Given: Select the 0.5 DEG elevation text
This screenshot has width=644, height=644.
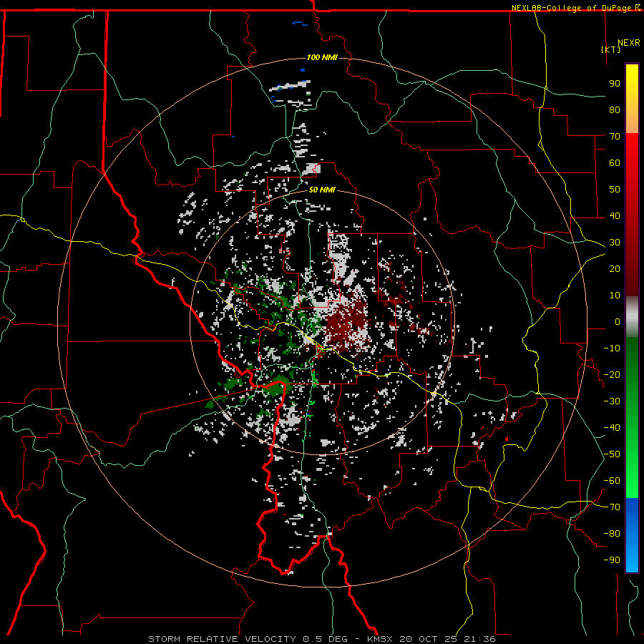Looking at the screenshot, I should click(x=325, y=639).
